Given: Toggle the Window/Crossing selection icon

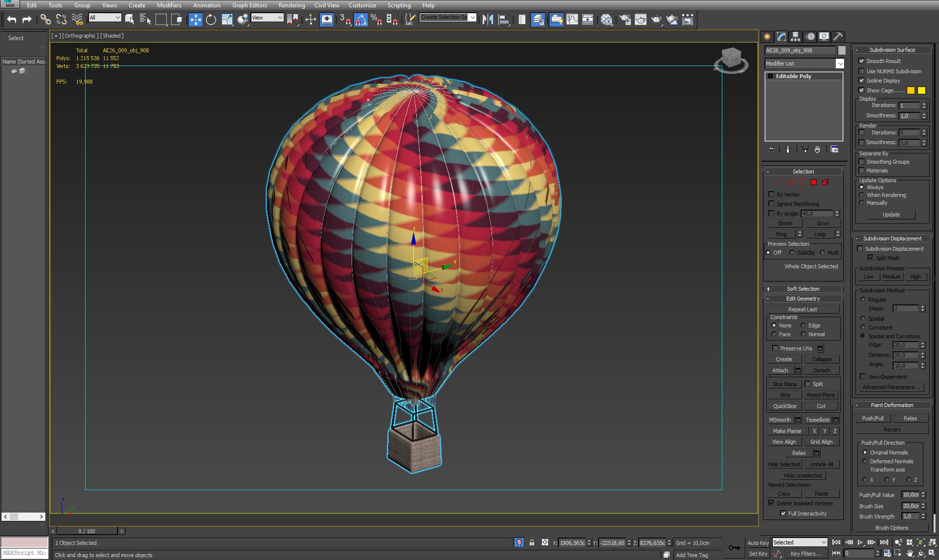Looking at the screenshot, I should tap(177, 20).
